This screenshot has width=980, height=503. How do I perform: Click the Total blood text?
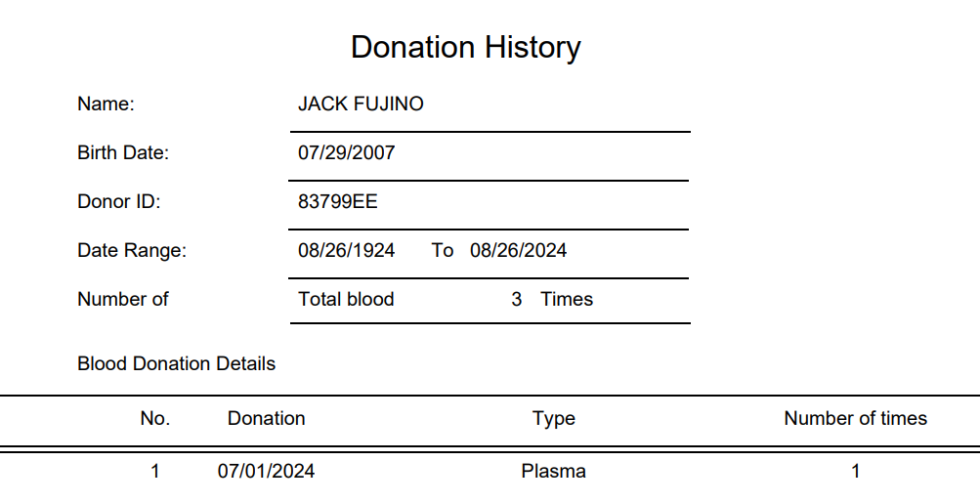coord(346,299)
